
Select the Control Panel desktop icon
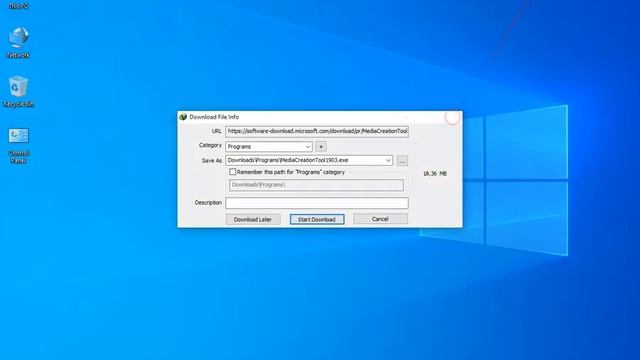pyautogui.click(x=19, y=146)
